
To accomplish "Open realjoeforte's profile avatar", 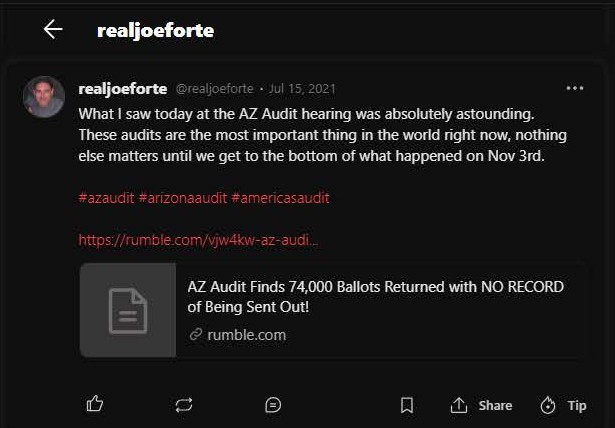I will (44, 97).
